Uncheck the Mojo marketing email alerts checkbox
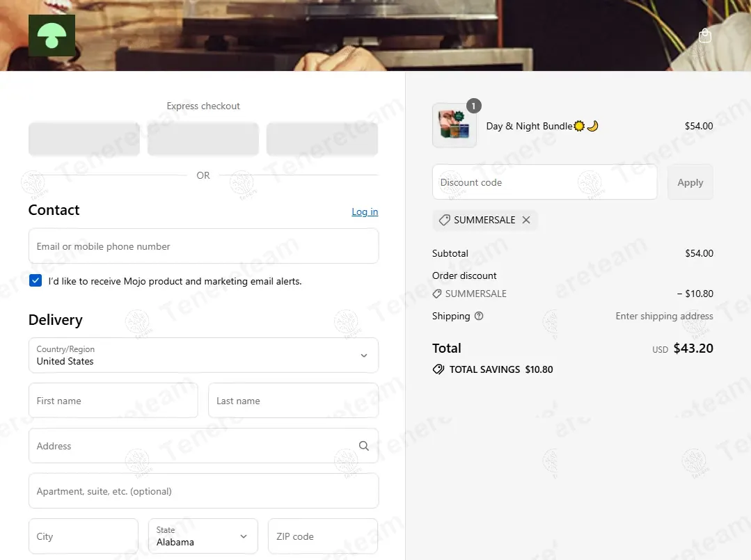 35,280
